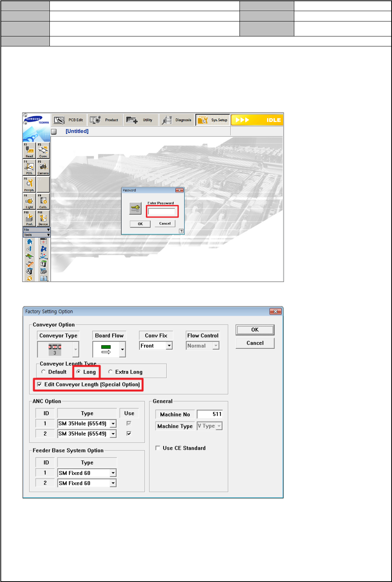Toggle the Use CE Standard checkbox

click(157, 448)
